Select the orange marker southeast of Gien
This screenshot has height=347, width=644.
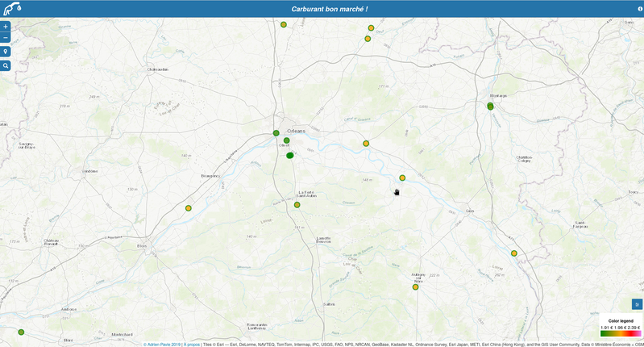(x=514, y=253)
